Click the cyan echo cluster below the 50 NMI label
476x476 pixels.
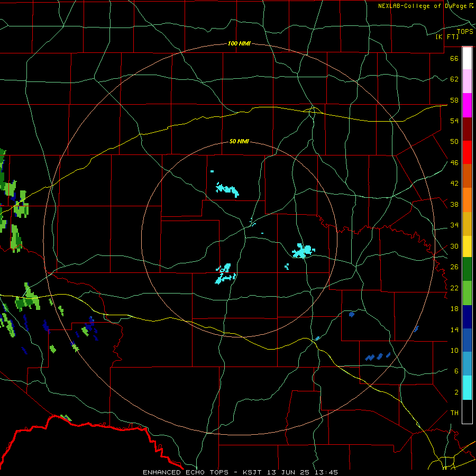pyautogui.click(x=227, y=189)
